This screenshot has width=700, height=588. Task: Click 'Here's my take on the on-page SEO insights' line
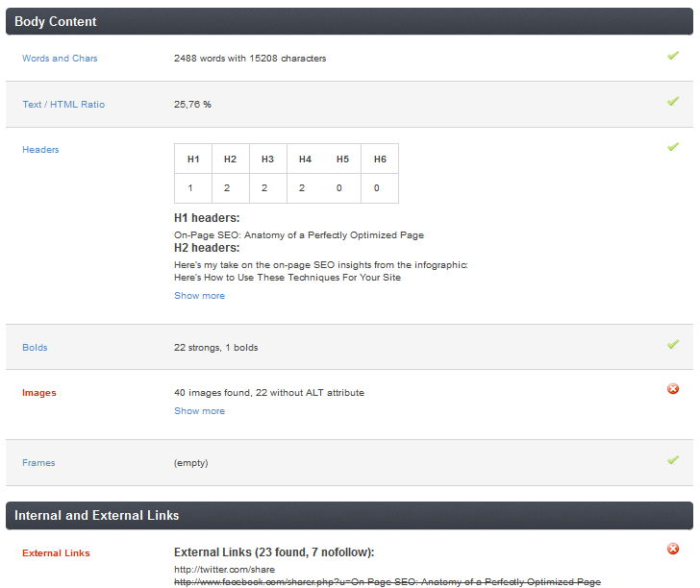coord(321,265)
